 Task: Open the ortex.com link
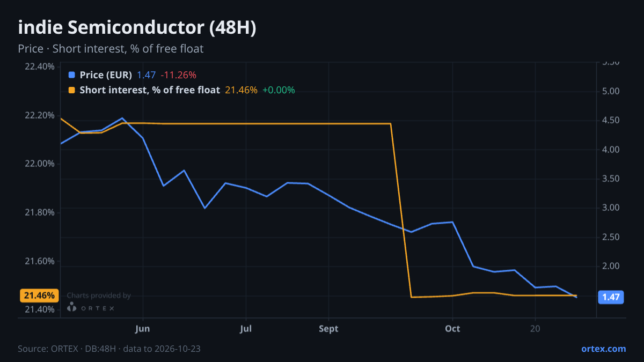click(x=603, y=349)
